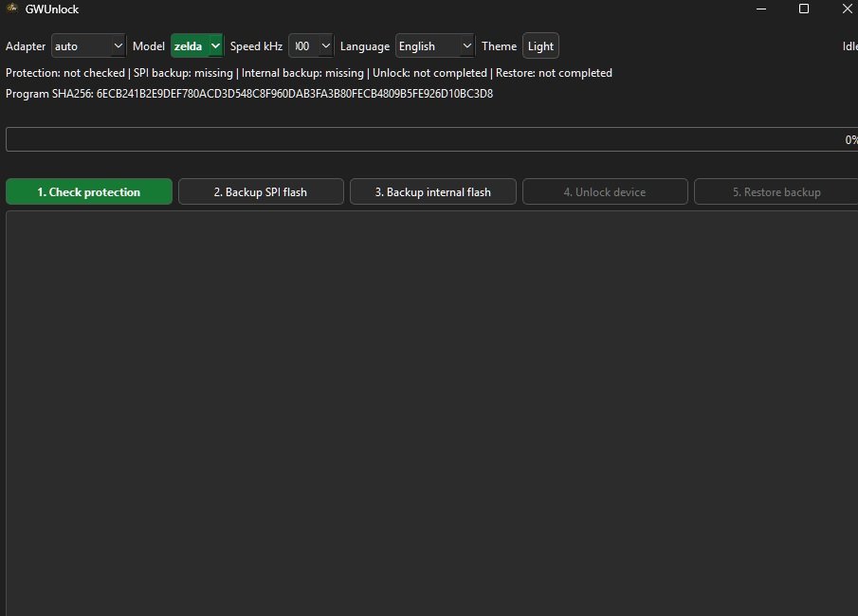Expand the Speed kHz dropdown
The image size is (858, 616).
tap(310, 45)
